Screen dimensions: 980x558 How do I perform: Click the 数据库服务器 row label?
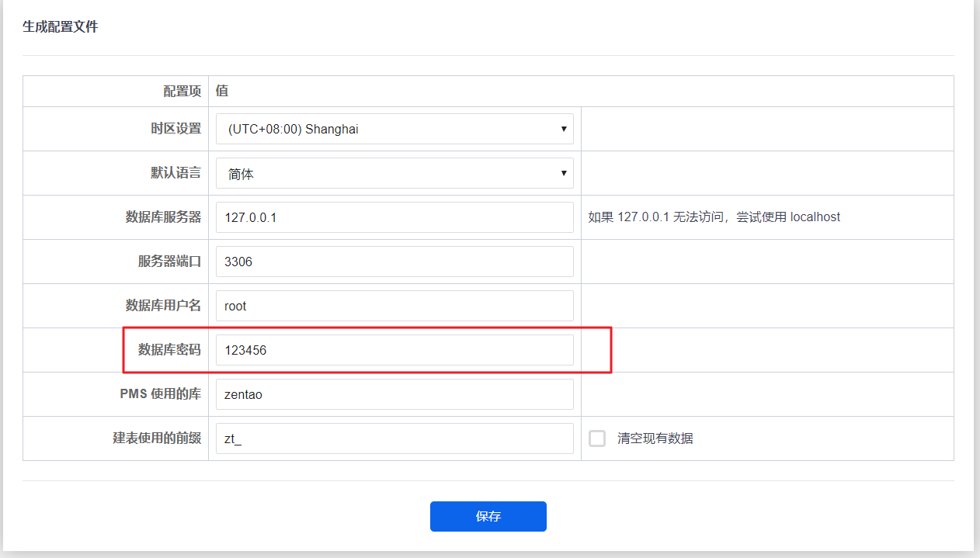coord(163,217)
